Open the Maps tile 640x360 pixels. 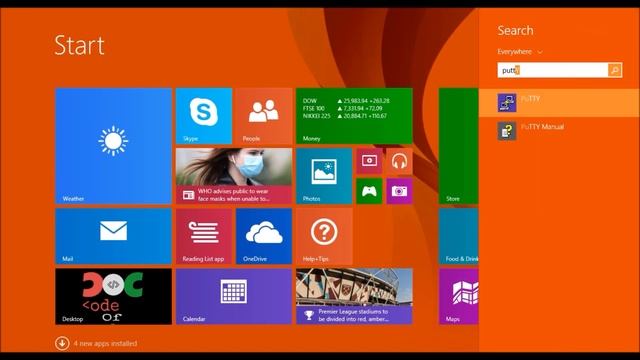coord(459,296)
